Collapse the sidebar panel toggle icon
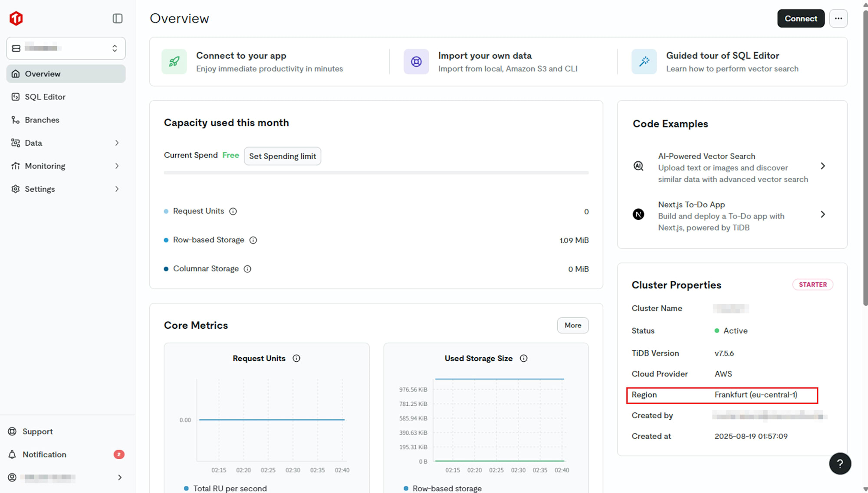This screenshot has width=868, height=493. click(118, 18)
